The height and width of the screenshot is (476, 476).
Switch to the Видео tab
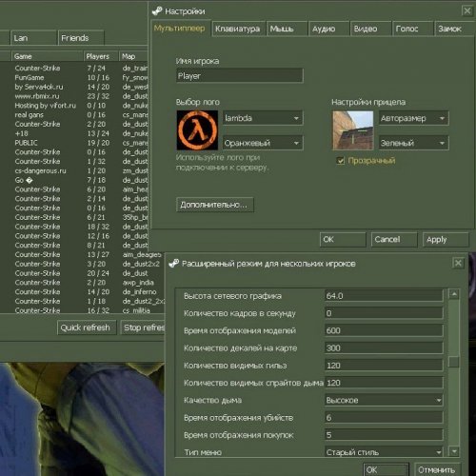click(370, 29)
